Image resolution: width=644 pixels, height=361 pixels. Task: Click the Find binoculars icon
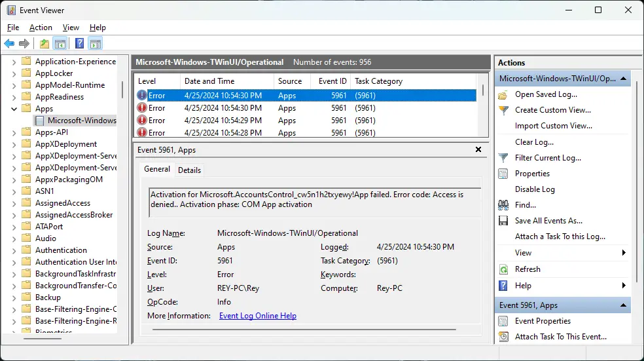(x=503, y=205)
